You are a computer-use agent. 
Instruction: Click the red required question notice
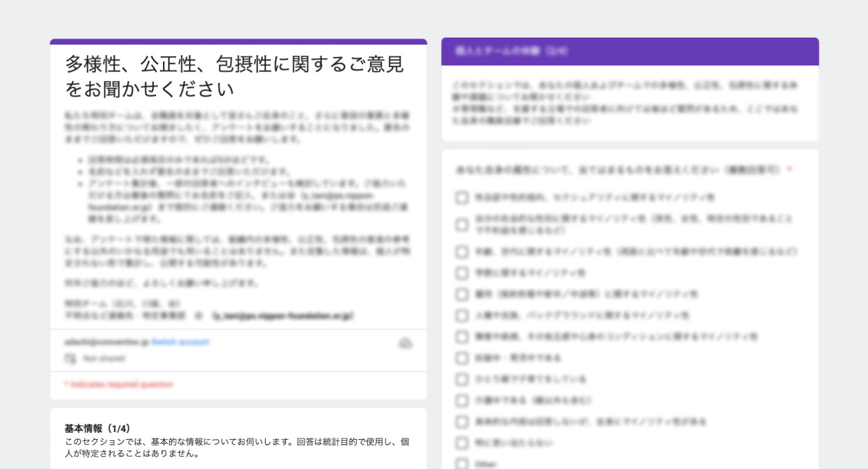point(118,385)
